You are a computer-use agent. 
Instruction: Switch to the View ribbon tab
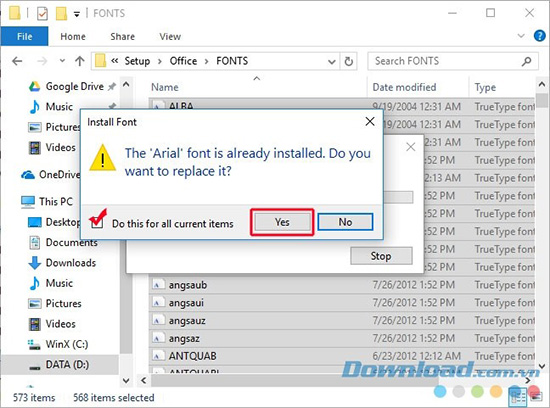[170, 36]
